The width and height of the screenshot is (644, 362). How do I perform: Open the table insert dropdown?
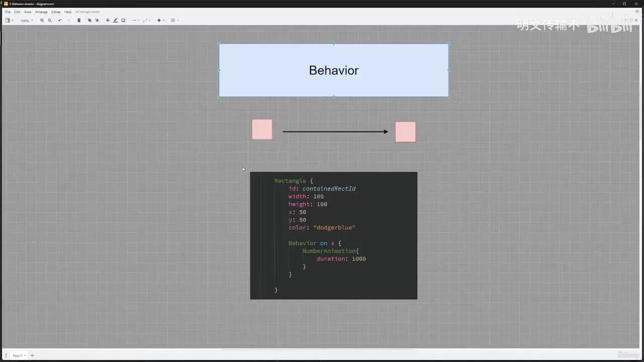tap(175, 21)
